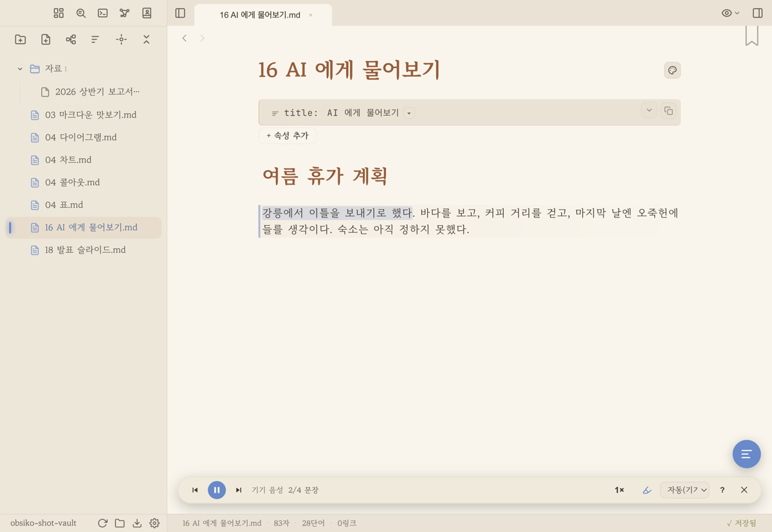The height and width of the screenshot is (532, 772).
Task: Toggle the left sidebar panel
Action: (180, 13)
